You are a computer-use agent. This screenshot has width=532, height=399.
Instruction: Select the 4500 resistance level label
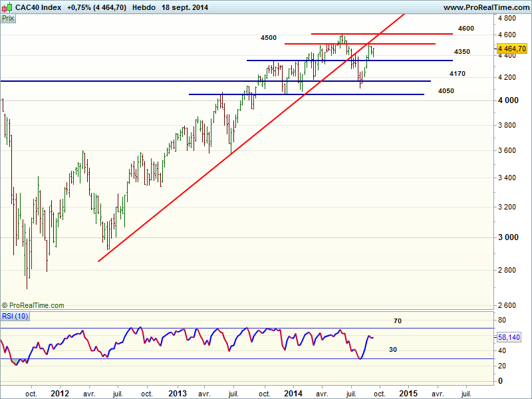(269, 38)
